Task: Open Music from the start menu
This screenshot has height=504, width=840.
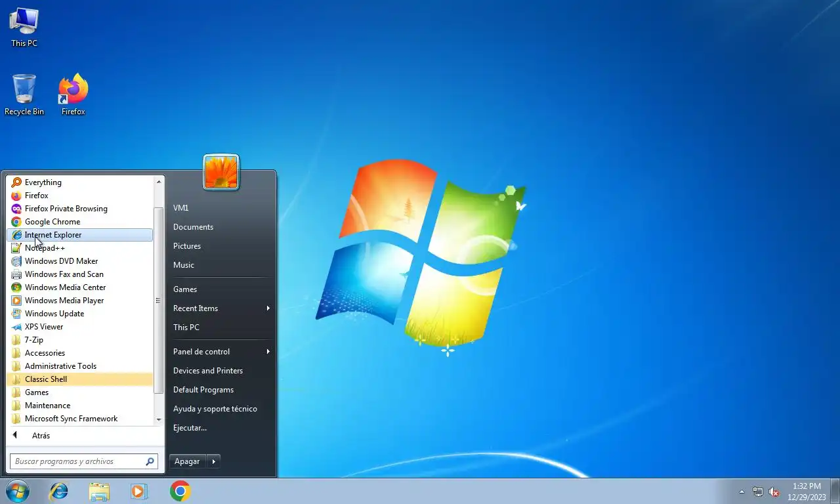Action: (220, 265)
